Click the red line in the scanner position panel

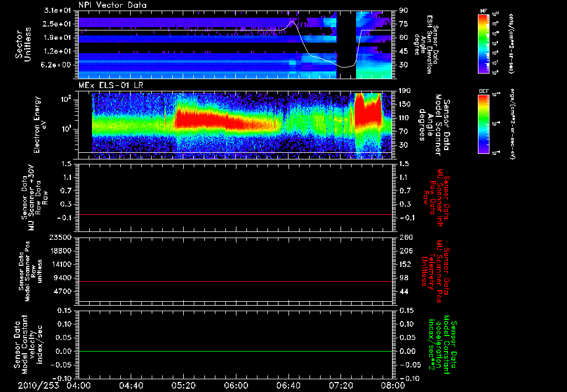[235, 281]
